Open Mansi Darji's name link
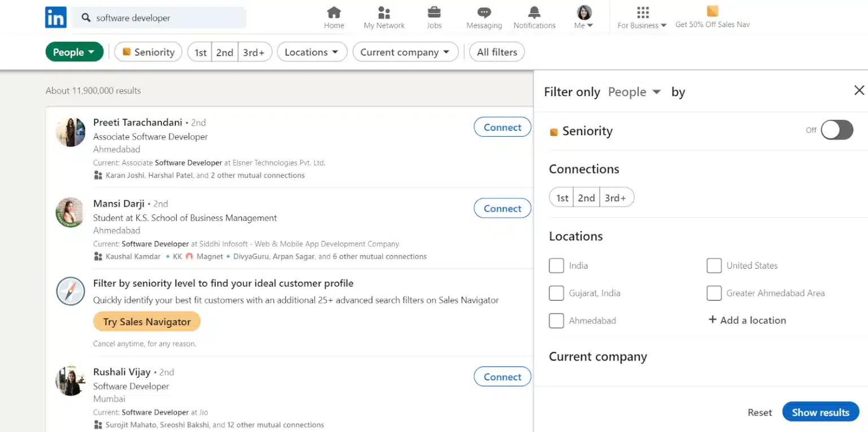868x432 pixels. coord(119,204)
